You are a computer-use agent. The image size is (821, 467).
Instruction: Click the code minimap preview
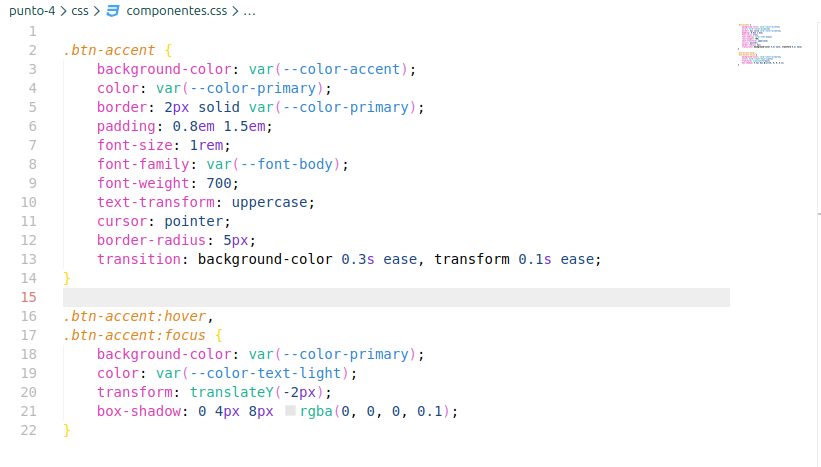765,45
